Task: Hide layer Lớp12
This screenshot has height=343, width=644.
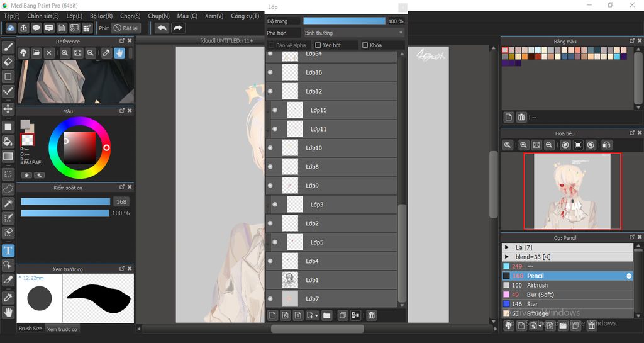Action: (270, 91)
